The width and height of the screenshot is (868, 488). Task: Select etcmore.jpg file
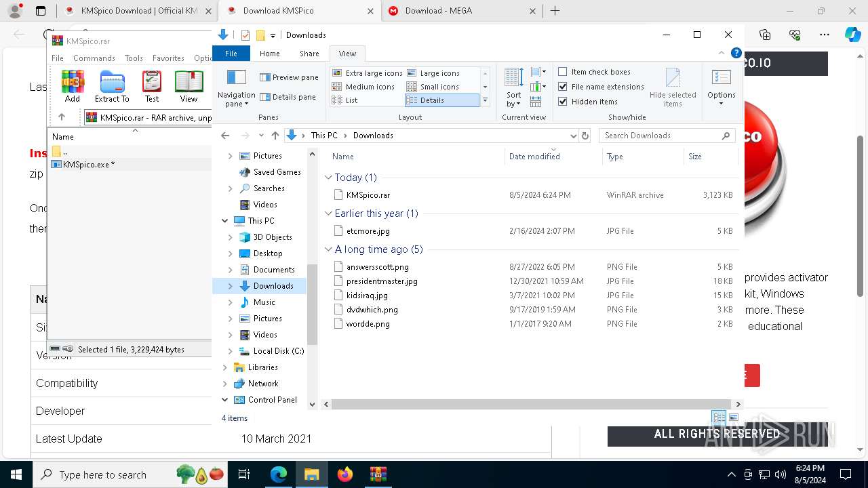pyautogui.click(x=368, y=231)
